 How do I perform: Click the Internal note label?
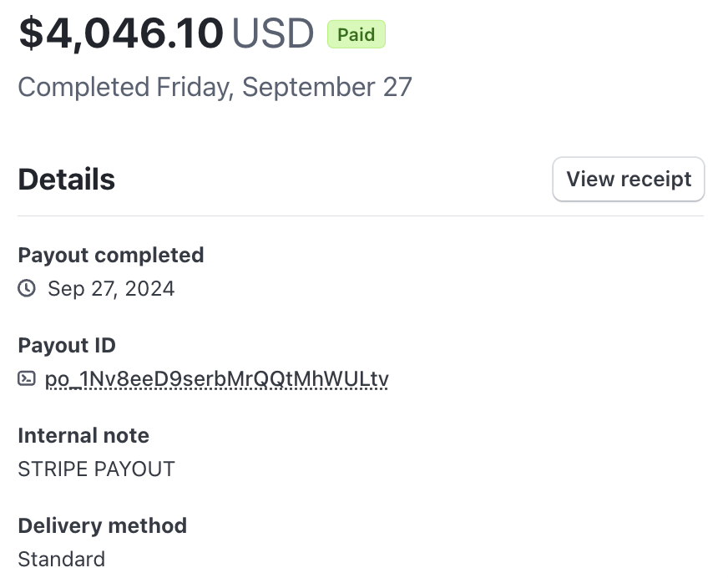pos(83,435)
